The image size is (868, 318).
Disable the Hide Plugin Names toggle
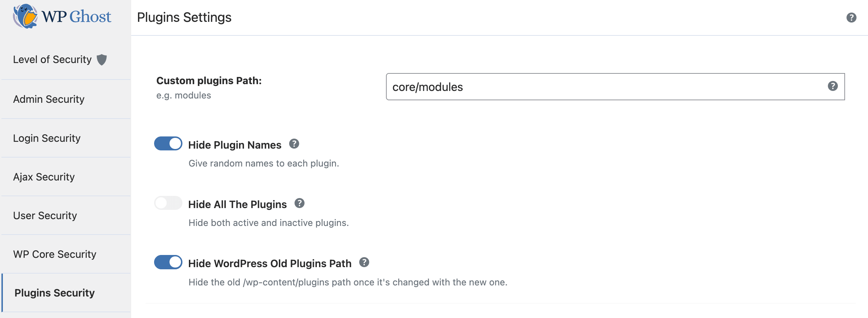coord(168,143)
